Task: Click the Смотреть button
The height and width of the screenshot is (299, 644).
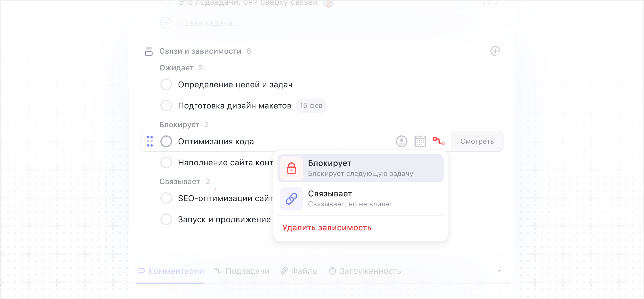Action: coord(477,141)
